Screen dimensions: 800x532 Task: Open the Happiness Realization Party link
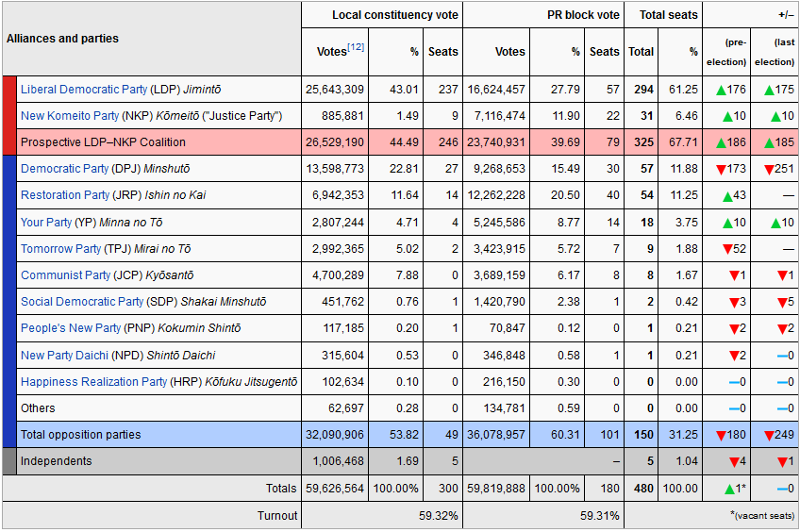click(x=94, y=382)
